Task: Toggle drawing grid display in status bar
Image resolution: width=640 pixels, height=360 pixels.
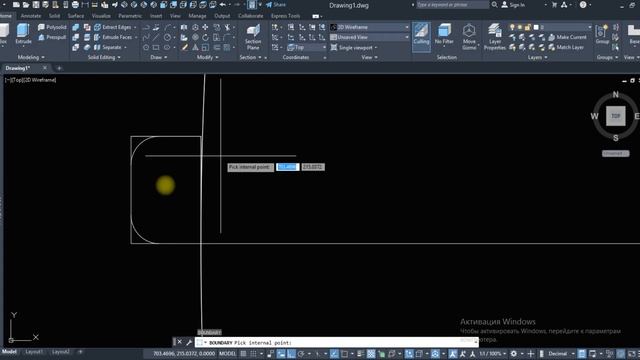Action: [243, 353]
